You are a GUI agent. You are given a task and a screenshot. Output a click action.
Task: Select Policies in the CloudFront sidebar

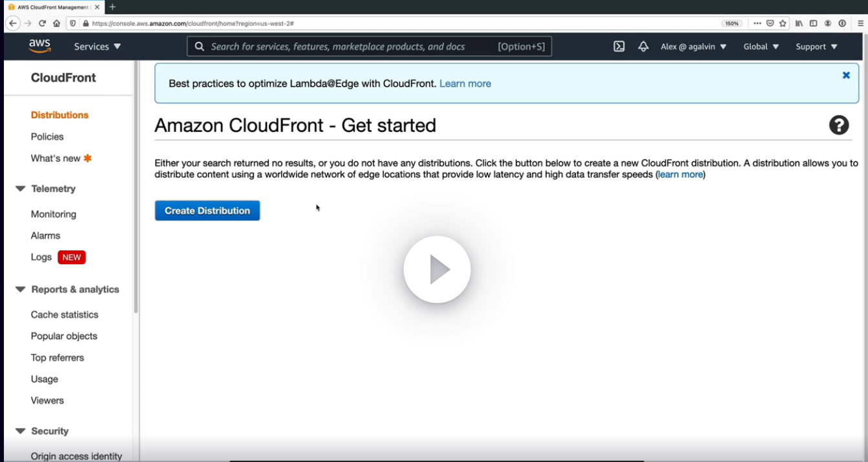click(x=47, y=136)
